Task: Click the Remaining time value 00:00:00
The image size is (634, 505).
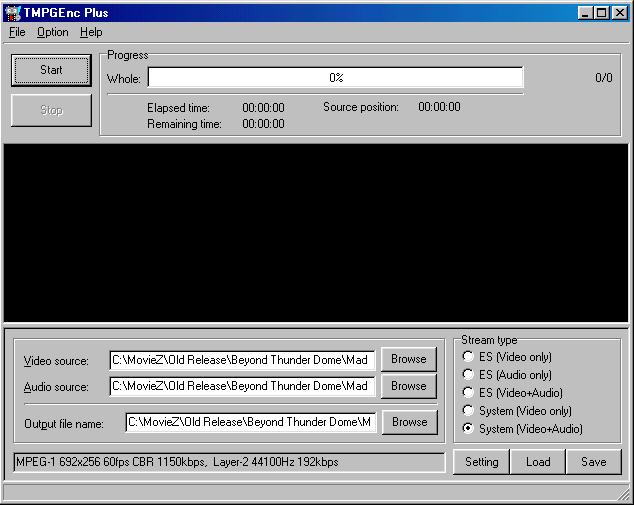Action: click(263, 124)
